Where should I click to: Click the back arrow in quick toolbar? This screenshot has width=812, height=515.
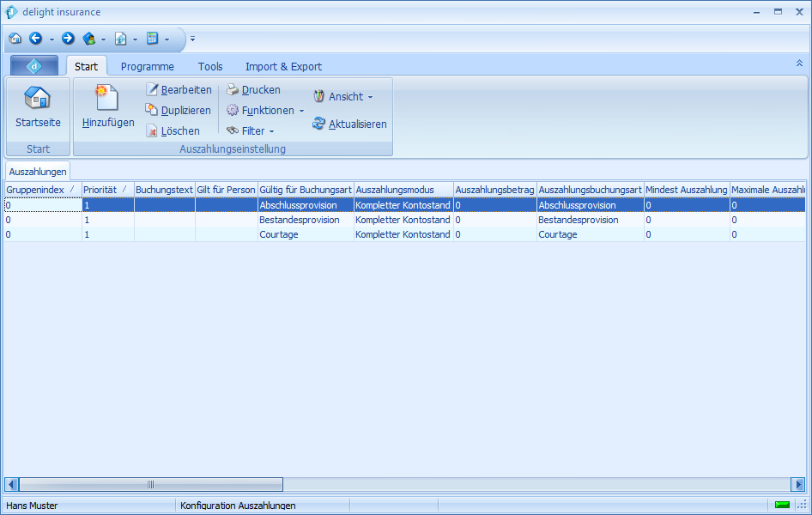(x=35, y=39)
